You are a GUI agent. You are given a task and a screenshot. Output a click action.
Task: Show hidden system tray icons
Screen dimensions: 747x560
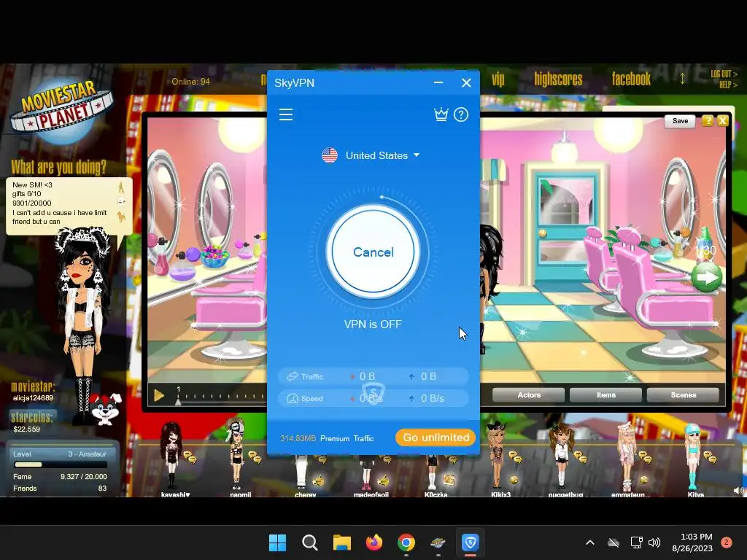589,542
